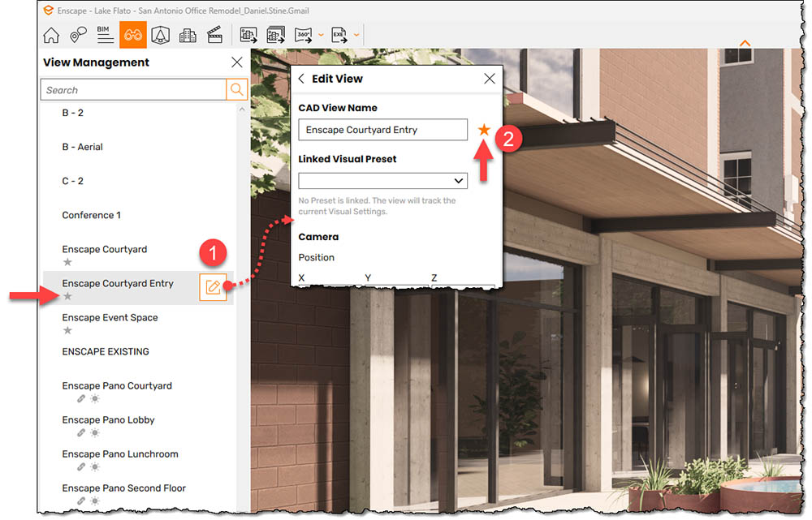Open the buildings toolbar icon
The width and height of the screenshot is (812, 520).
point(188,35)
